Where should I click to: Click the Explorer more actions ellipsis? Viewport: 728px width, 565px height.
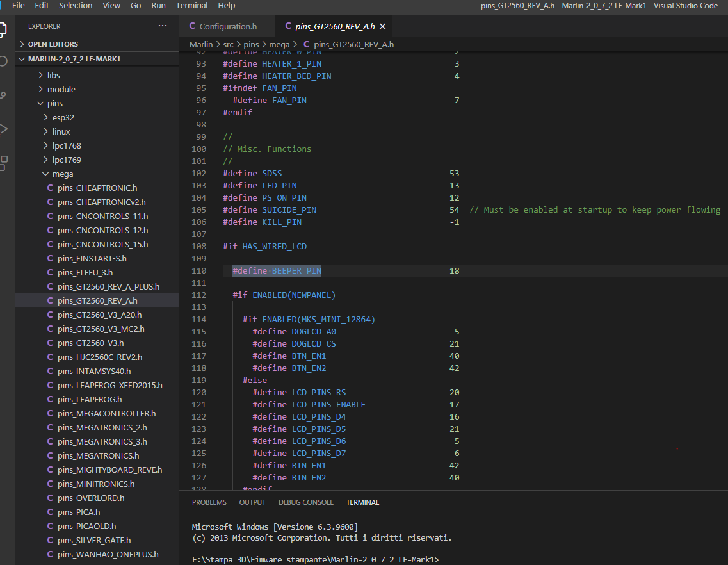[162, 26]
